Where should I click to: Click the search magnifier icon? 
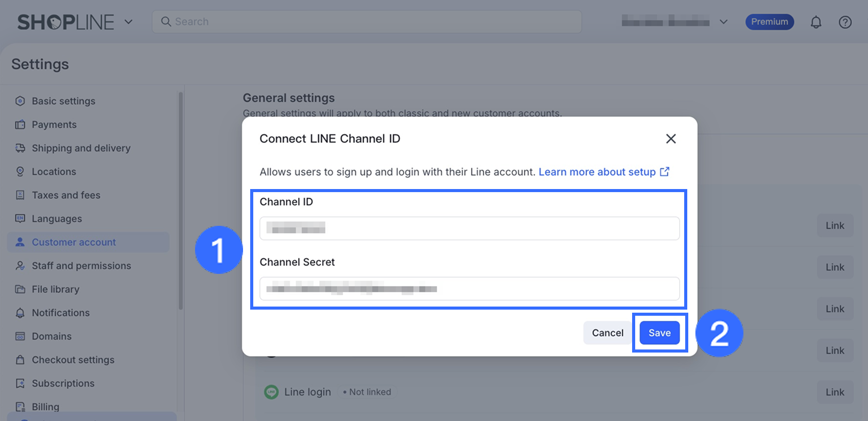coord(166,21)
